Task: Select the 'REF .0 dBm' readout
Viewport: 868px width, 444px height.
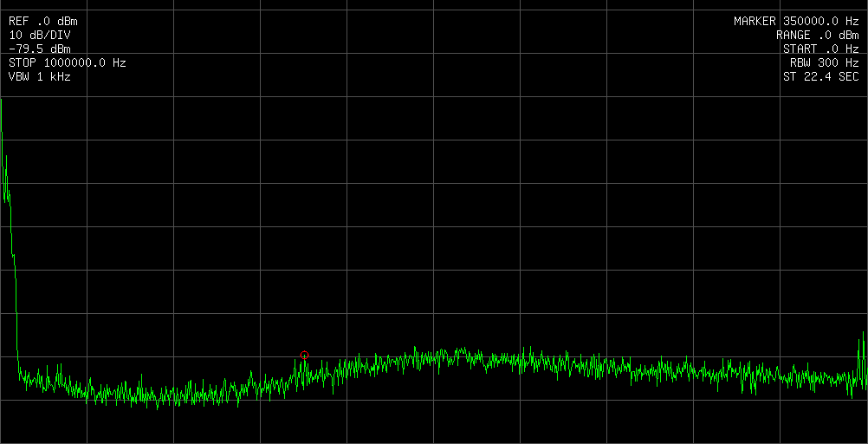Action: [x=43, y=22]
